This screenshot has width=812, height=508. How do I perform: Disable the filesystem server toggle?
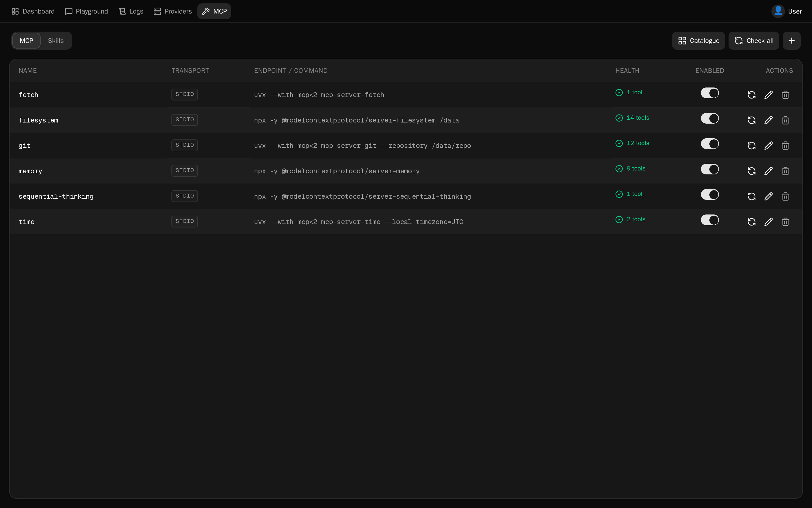click(710, 118)
